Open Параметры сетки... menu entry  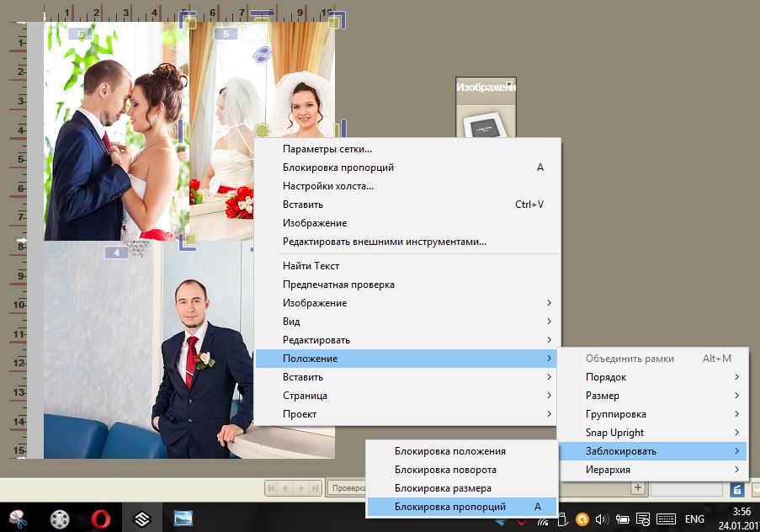[x=407, y=149]
